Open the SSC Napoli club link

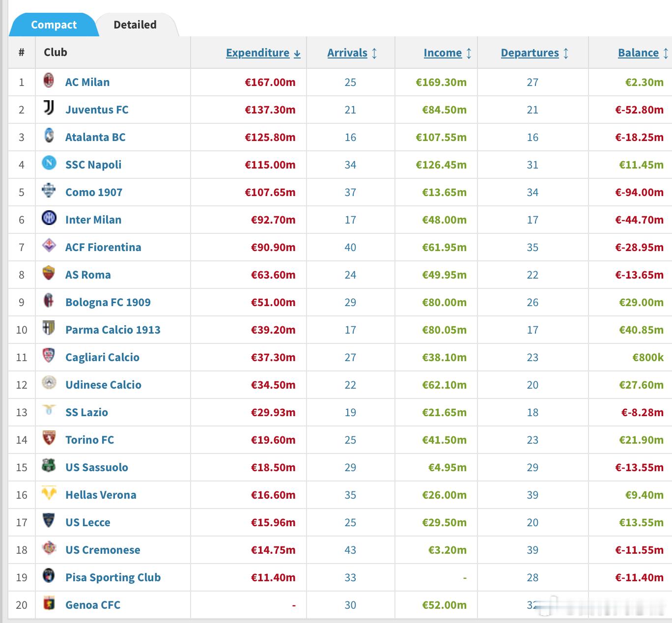pos(93,165)
